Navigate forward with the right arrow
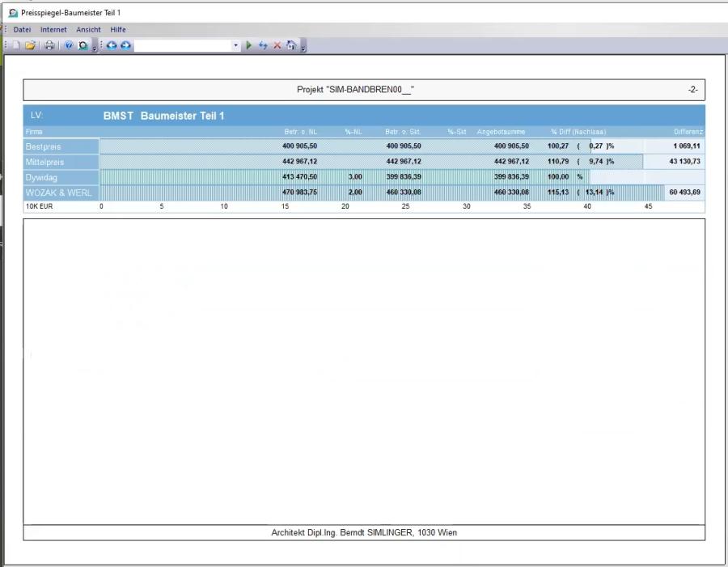The image size is (728, 567). [x=125, y=45]
